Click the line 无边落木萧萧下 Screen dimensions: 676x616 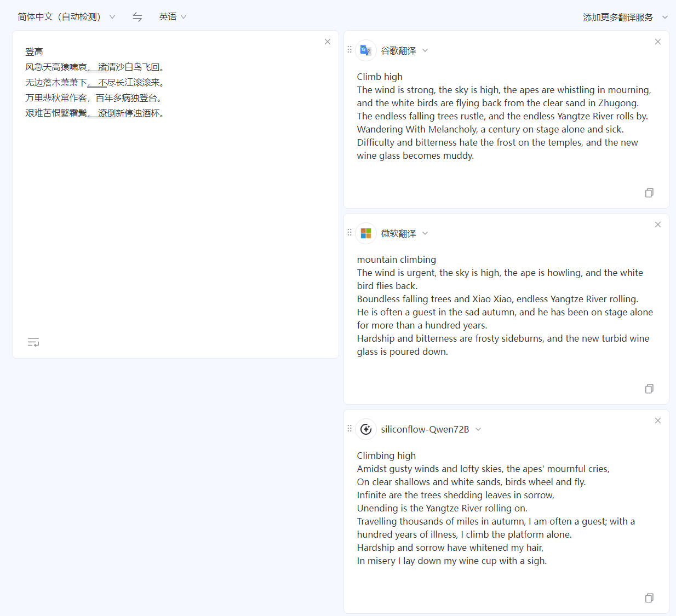click(x=56, y=83)
